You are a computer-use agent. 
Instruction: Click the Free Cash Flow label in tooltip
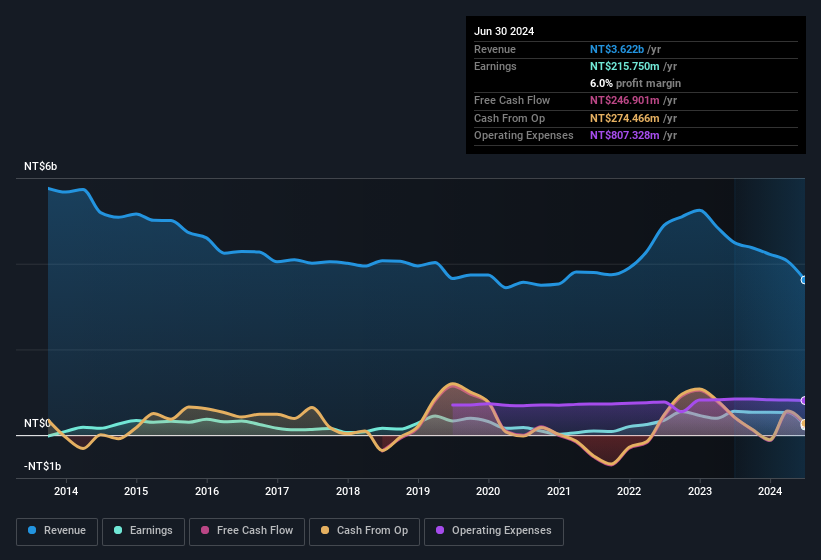click(512, 100)
